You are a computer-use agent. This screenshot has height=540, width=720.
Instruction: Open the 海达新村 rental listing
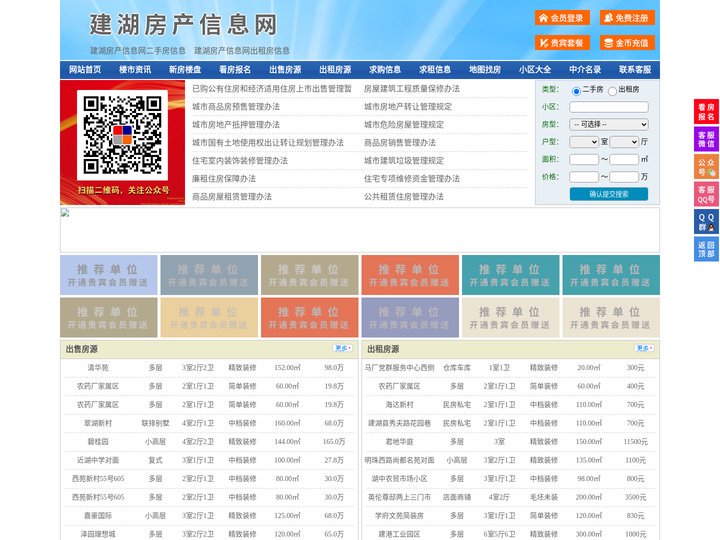pyautogui.click(x=399, y=405)
